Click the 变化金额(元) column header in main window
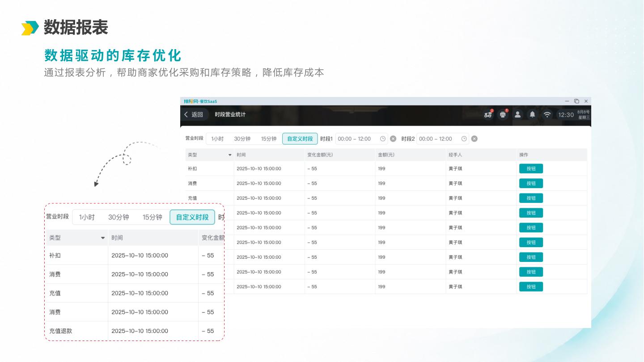Viewport: 644px width, 362px height. (320, 155)
